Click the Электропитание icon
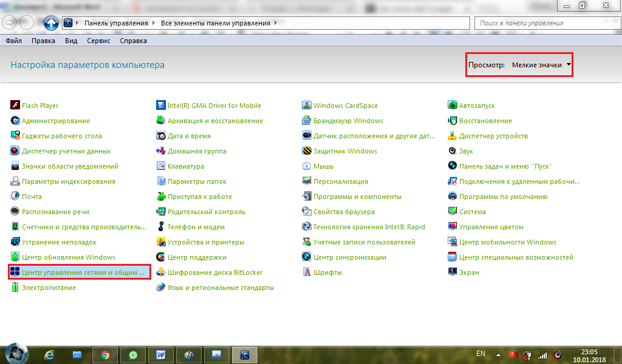The width and height of the screenshot is (622, 364). (x=15, y=287)
